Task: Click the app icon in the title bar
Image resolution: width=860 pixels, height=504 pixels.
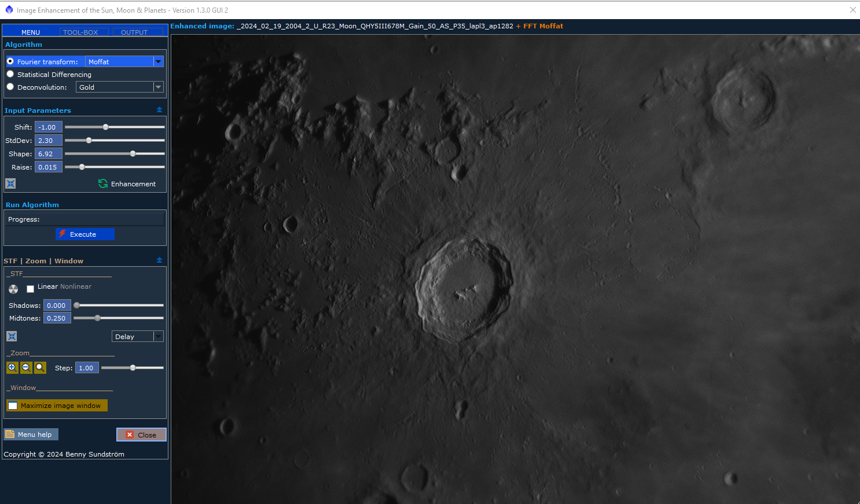Action: coord(9,10)
